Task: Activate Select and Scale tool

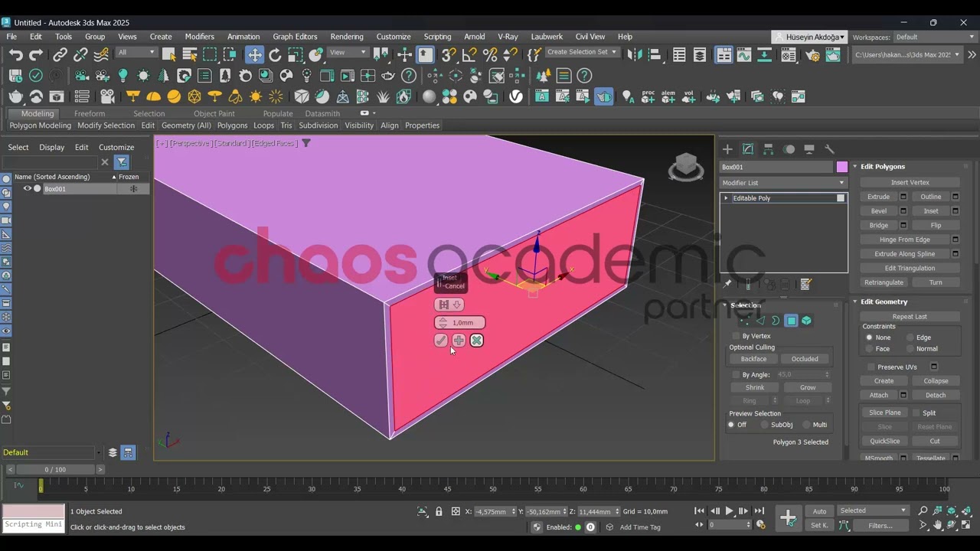Action: click(296, 54)
